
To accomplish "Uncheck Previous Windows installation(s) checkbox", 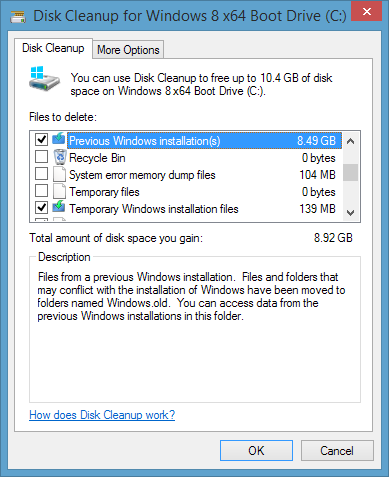I will (41, 139).
